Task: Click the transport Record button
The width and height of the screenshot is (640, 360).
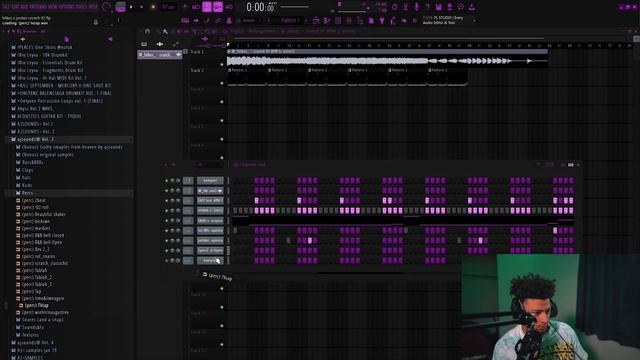Action: (153, 7)
